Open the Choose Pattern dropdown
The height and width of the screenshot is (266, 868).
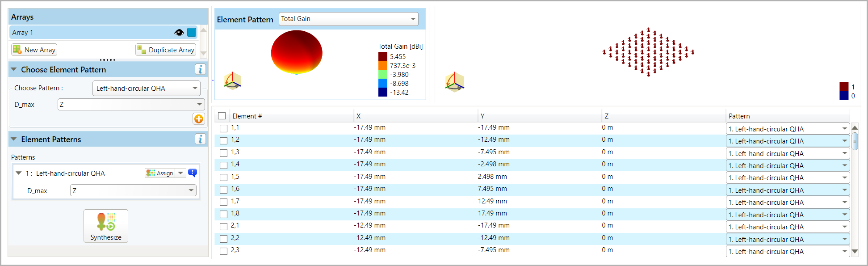(x=147, y=88)
